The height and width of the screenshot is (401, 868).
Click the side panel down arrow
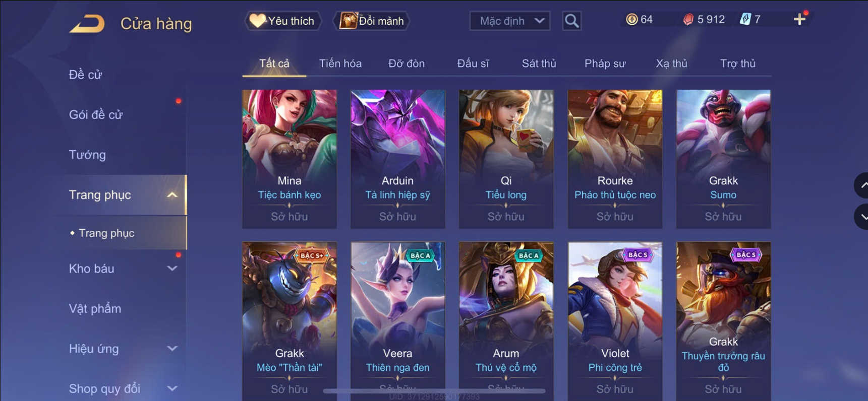point(862,217)
